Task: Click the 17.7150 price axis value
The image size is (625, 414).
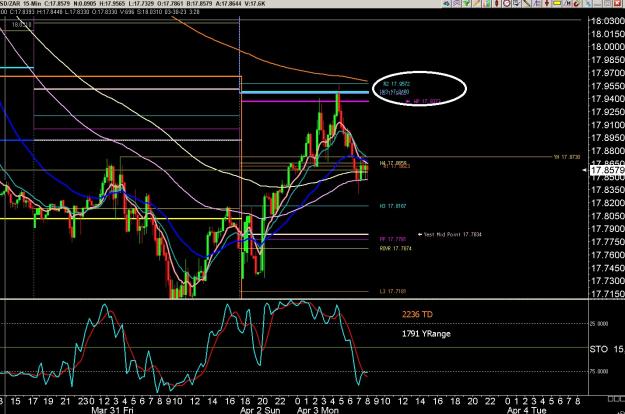Action: [x=607, y=294]
